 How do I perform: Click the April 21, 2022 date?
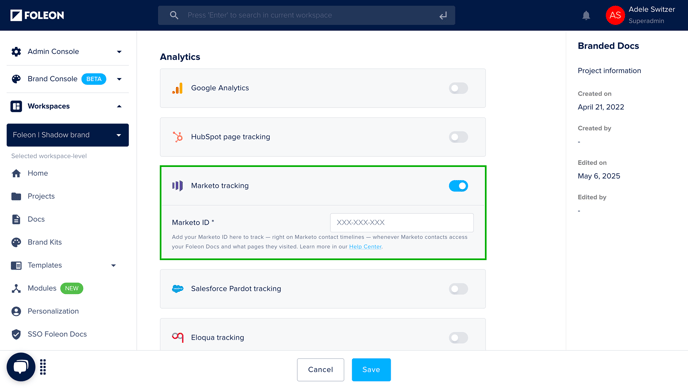(601, 107)
